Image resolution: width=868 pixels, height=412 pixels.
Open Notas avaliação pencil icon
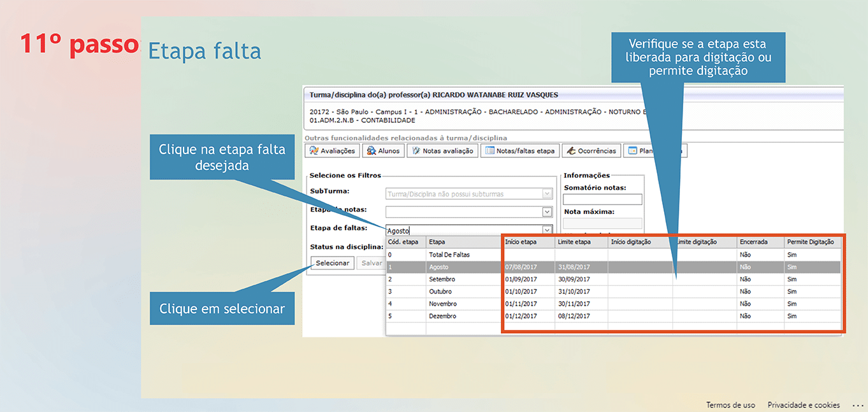point(415,151)
